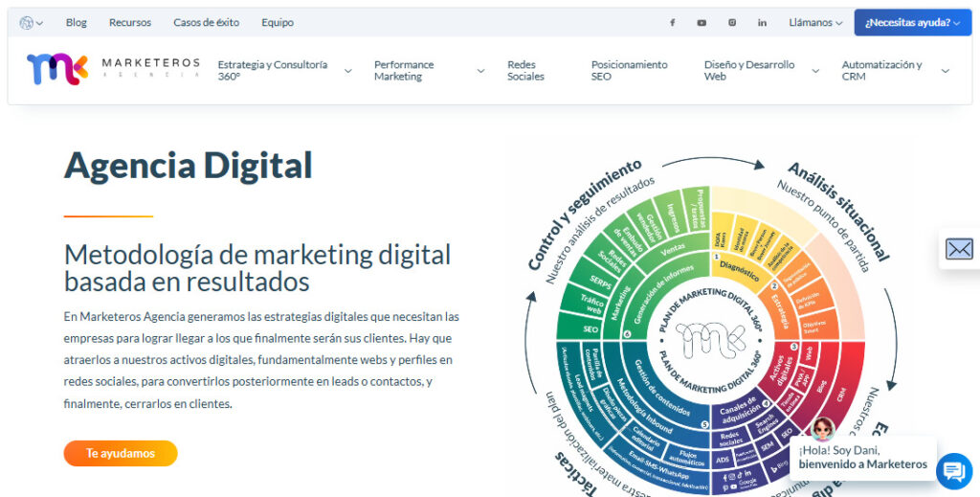Click the Diagnóstico segment of the wheel

pos(740,271)
